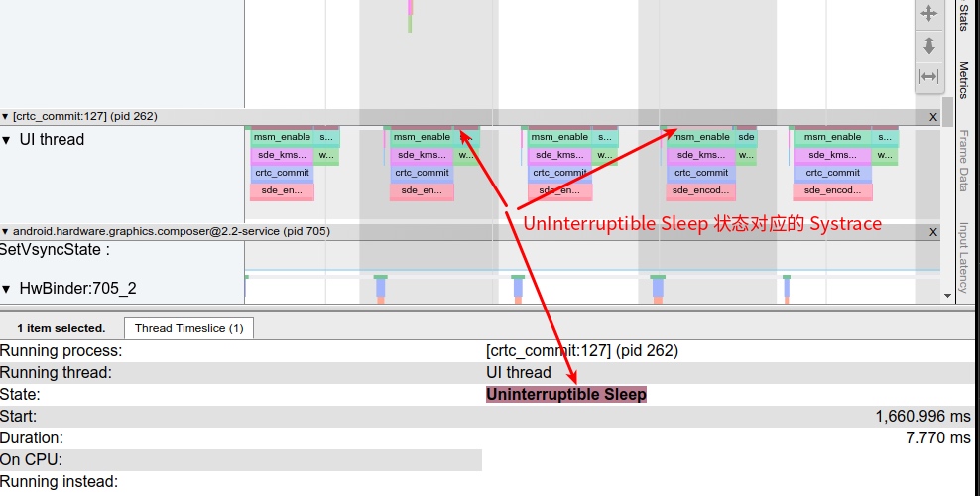Close the graphics composer process row

click(932, 232)
